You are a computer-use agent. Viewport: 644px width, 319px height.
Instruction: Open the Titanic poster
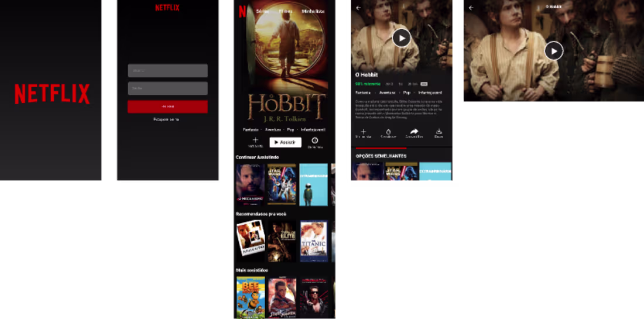click(x=313, y=241)
